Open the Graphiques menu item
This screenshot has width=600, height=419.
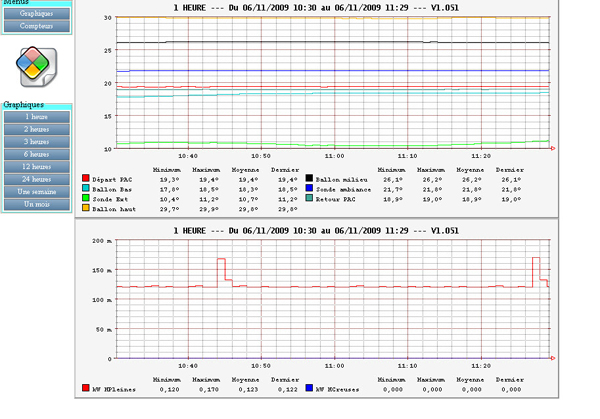(36, 13)
